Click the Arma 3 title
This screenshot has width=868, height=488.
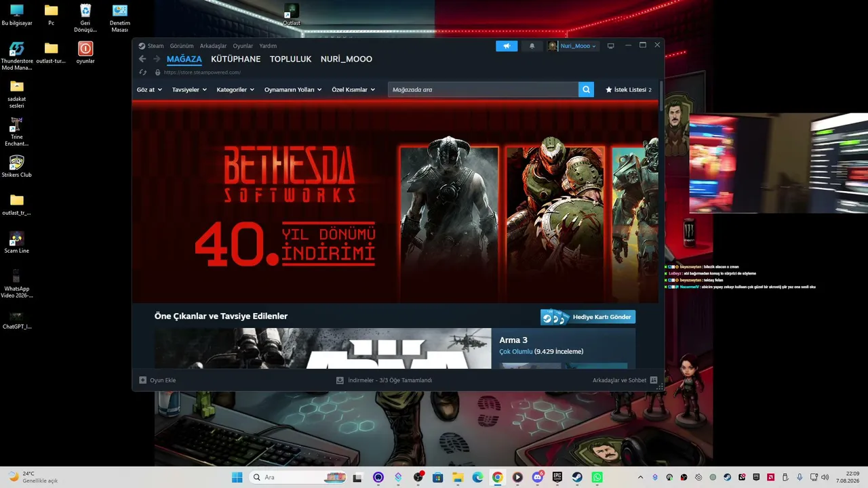pos(513,340)
